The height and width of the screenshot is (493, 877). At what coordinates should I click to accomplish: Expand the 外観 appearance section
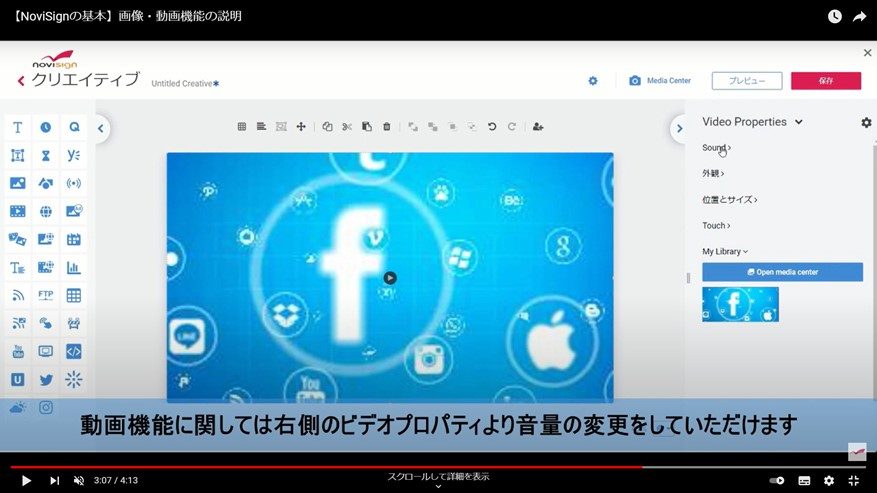coord(713,173)
